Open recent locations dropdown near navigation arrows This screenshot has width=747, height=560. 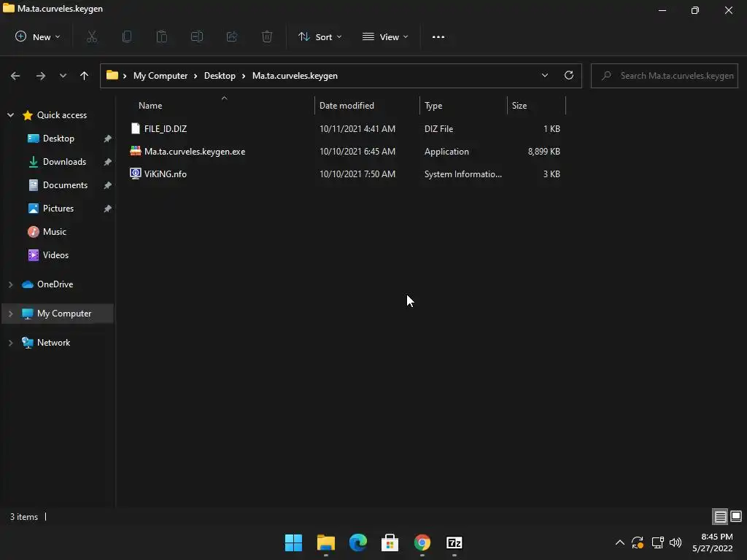[x=63, y=76]
